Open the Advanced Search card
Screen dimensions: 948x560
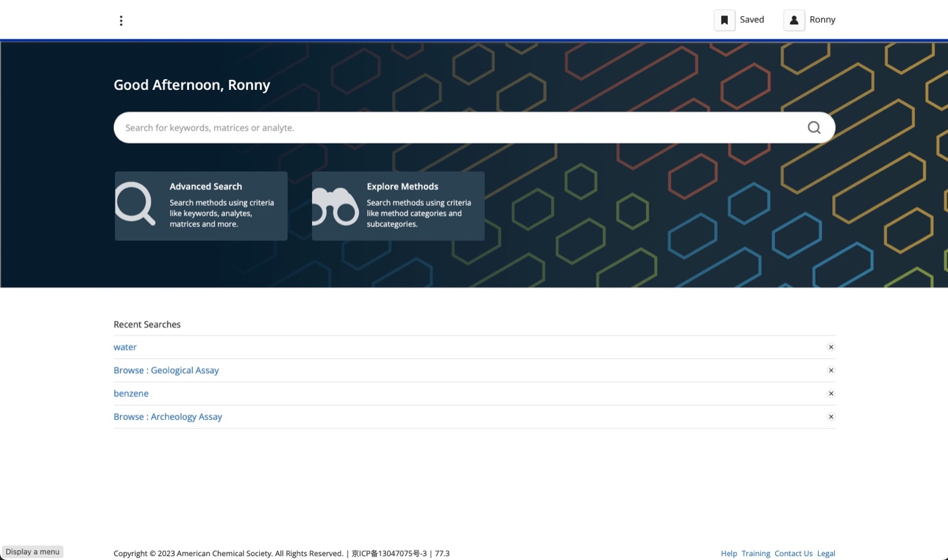point(201,206)
